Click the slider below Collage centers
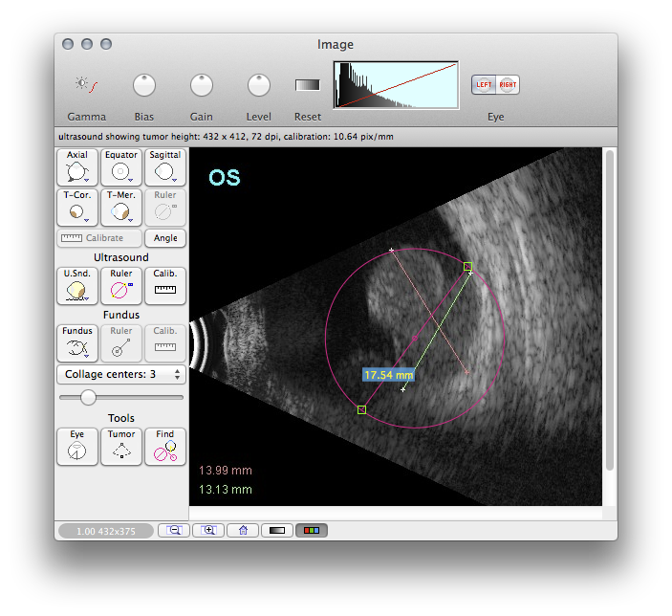Image resolution: width=672 pixels, height=616 pixels. pos(88,397)
